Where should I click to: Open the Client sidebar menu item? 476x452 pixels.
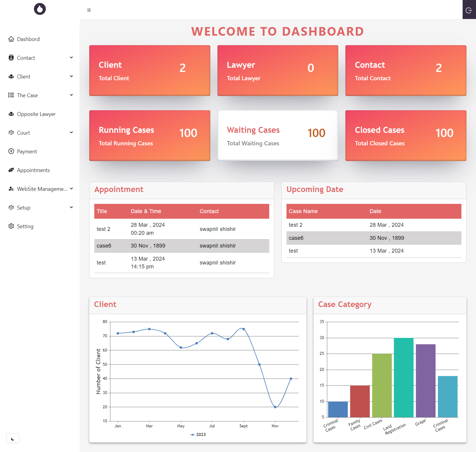pos(24,77)
